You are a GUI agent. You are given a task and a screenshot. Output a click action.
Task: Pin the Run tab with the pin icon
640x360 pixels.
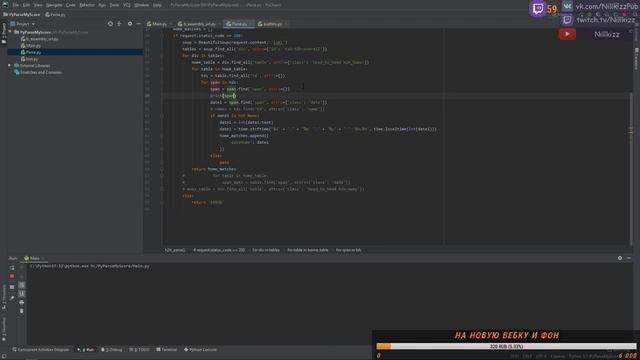[12, 298]
